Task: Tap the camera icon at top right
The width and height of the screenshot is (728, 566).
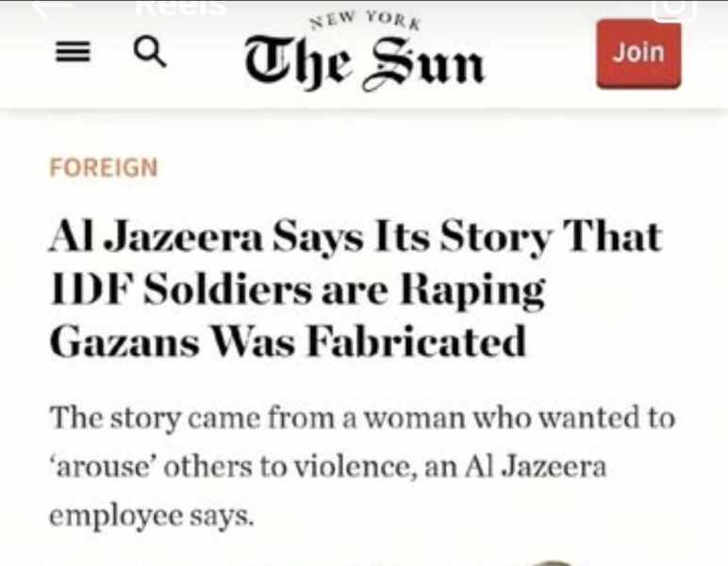Action: point(674,9)
